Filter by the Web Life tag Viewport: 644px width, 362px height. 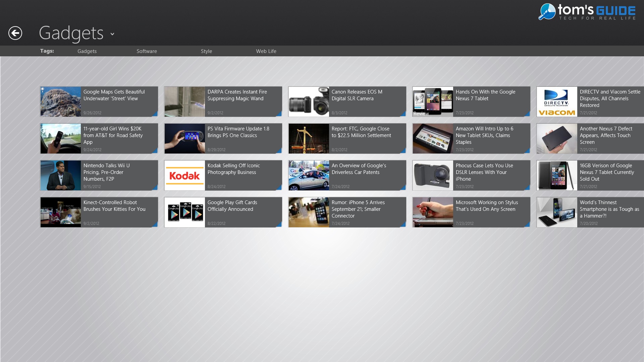click(x=266, y=51)
